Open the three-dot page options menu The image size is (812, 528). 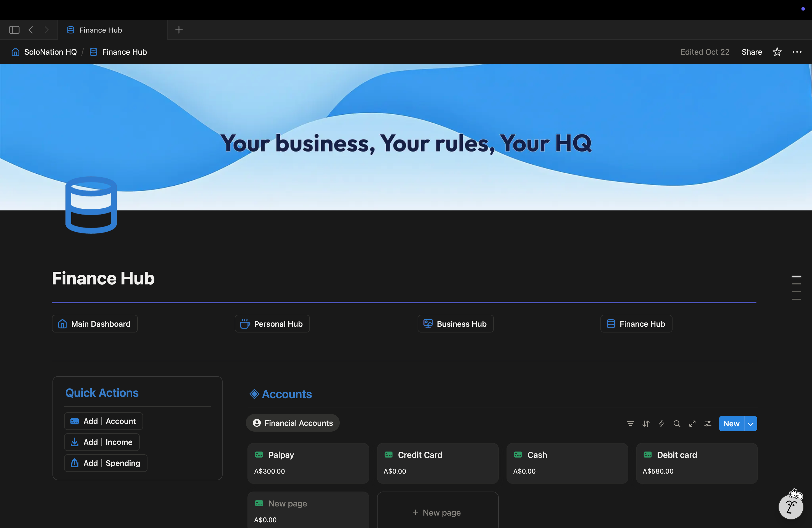pos(797,52)
